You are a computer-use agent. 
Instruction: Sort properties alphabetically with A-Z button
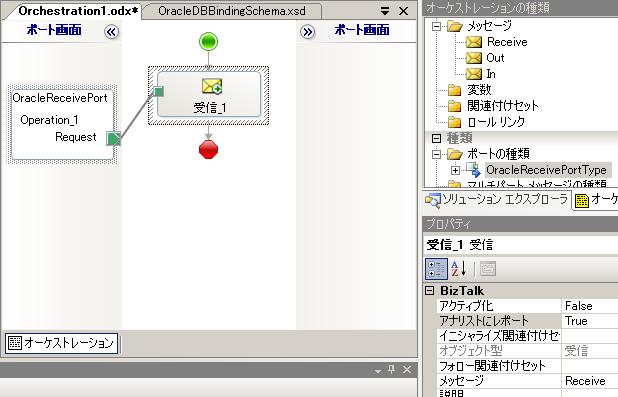[459, 269]
